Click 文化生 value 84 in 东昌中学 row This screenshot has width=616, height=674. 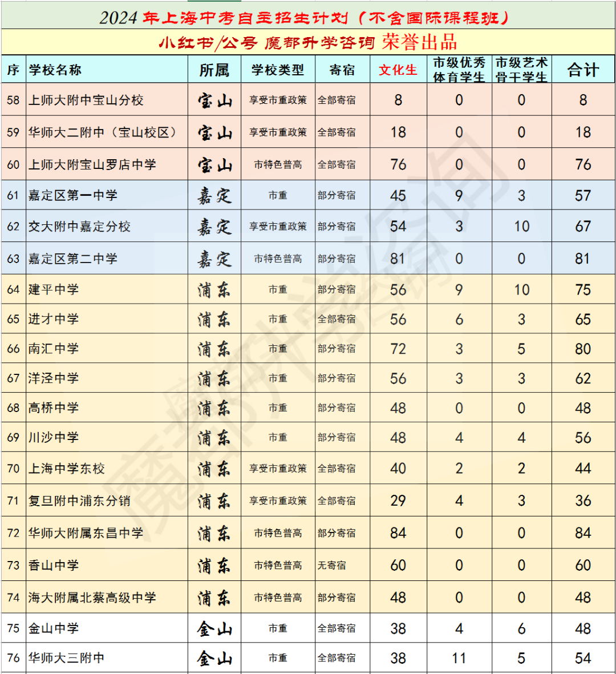(x=398, y=533)
